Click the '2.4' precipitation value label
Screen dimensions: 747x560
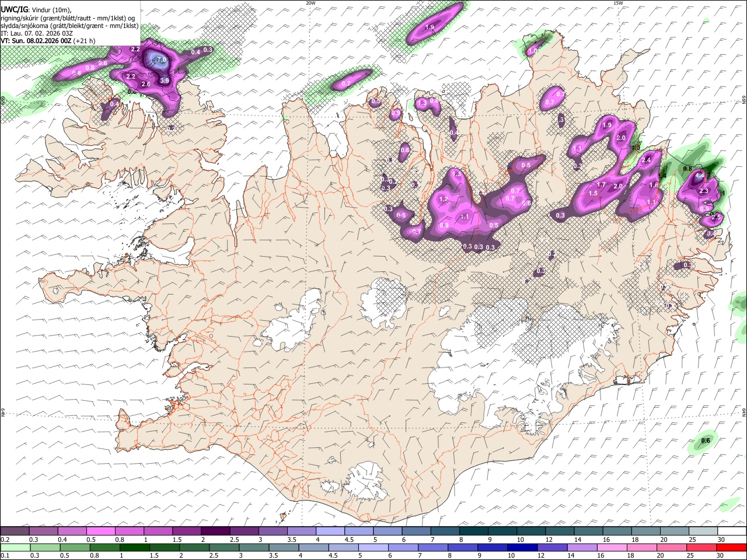[x=646, y=160]
